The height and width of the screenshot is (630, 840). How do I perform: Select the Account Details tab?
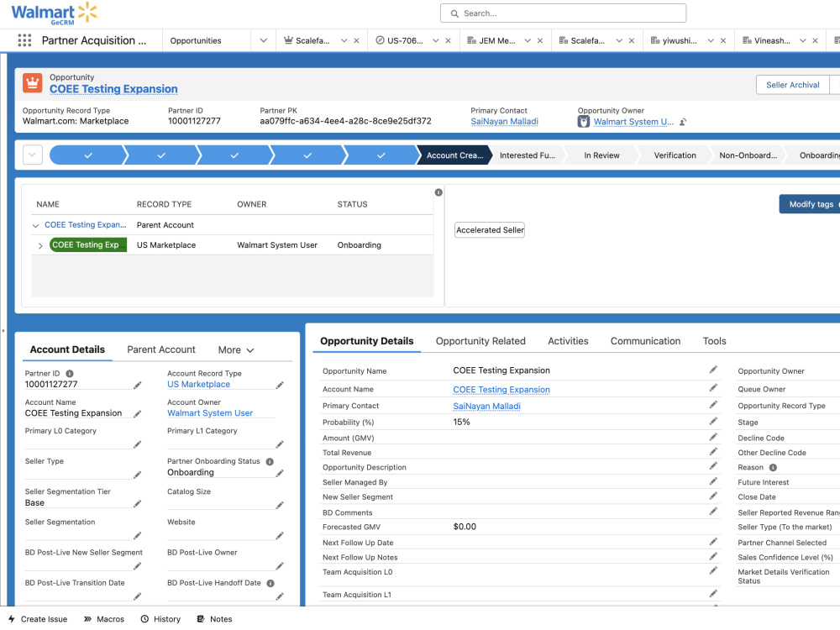point(67,349)
